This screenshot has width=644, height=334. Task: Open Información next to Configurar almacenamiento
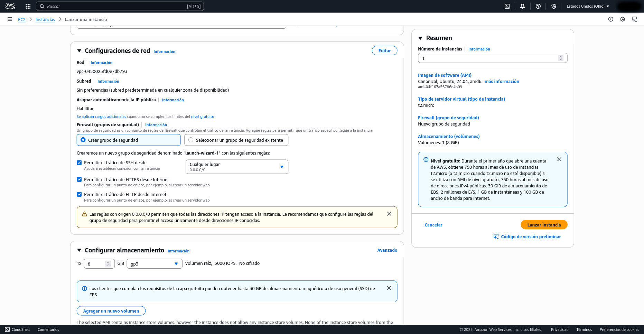coord(178,251)
